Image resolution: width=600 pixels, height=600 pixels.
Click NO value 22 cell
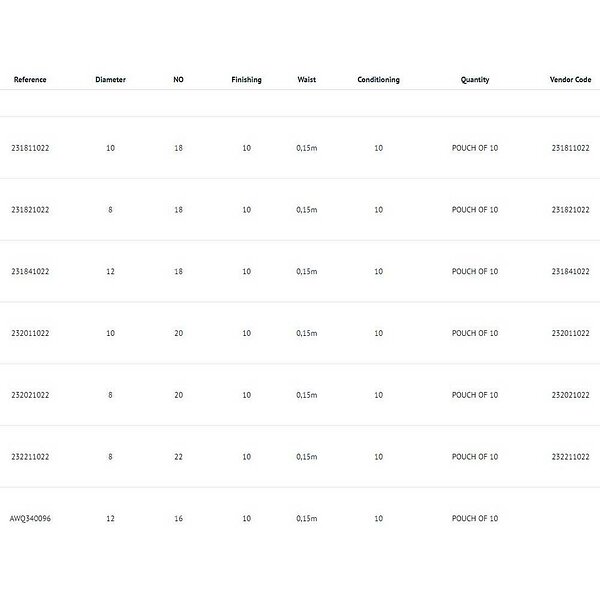(x=178, y=457)
